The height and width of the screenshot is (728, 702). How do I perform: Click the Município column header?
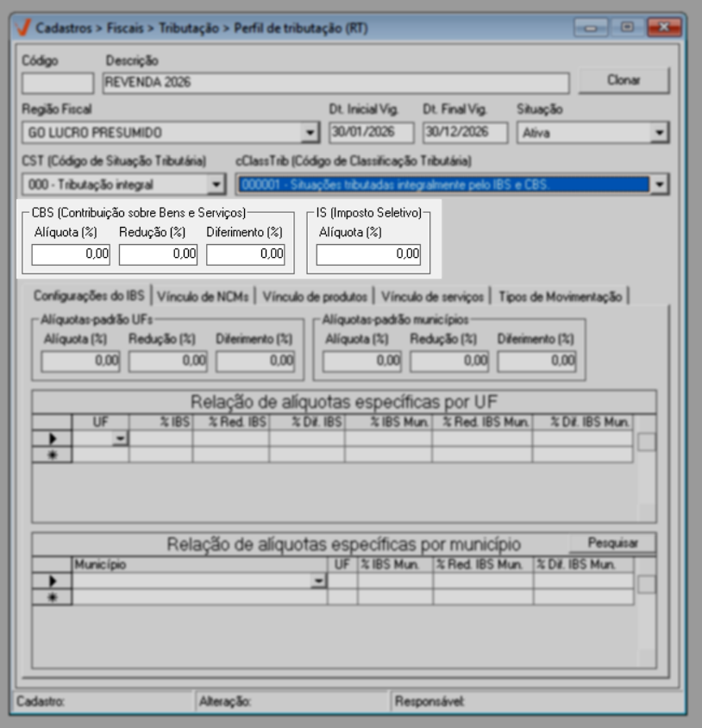(x=199, y=565)
